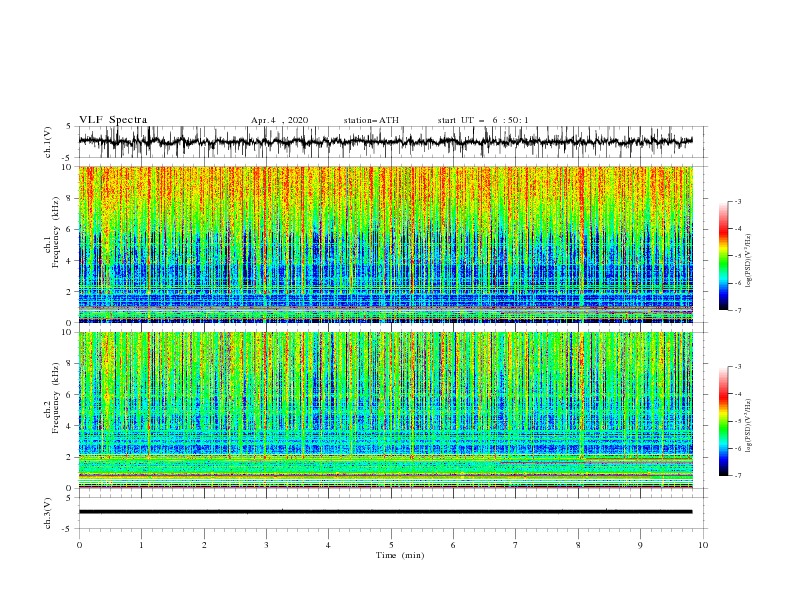Click the thick black ch.3 voltage trace
792x612 pixels.
pos(385,512)
